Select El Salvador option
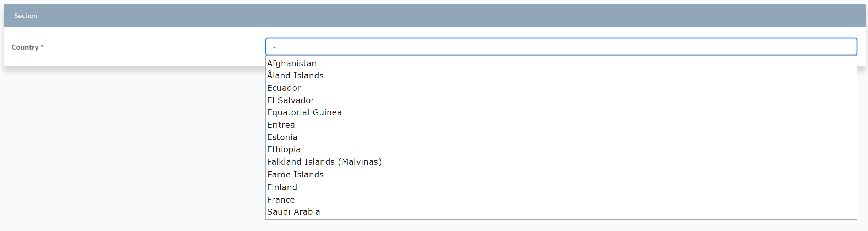 (x=291, y=100)
